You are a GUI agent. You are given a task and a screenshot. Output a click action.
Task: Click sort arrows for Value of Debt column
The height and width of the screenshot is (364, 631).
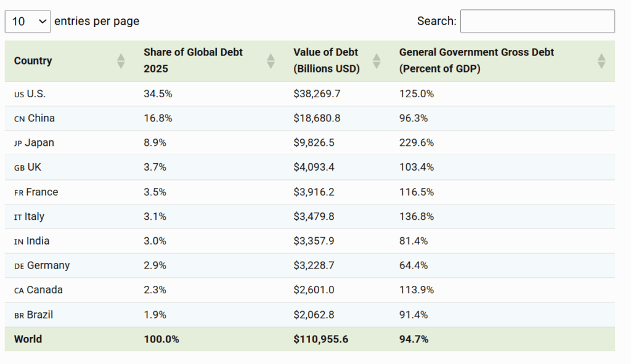(377, 61)
